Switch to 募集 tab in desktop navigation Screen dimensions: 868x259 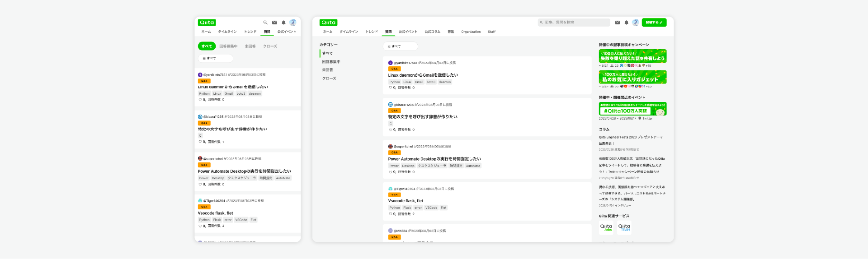451,32
